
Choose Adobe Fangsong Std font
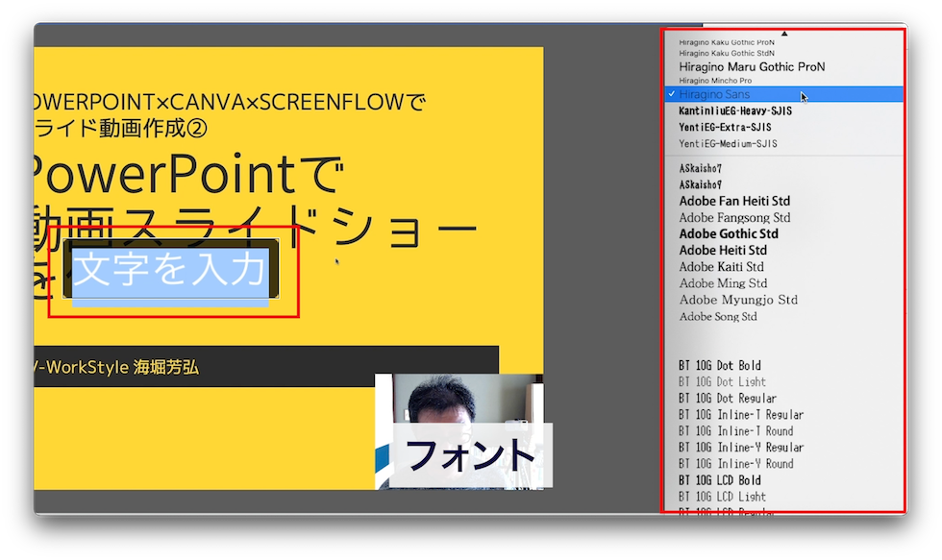pos(734,218)
